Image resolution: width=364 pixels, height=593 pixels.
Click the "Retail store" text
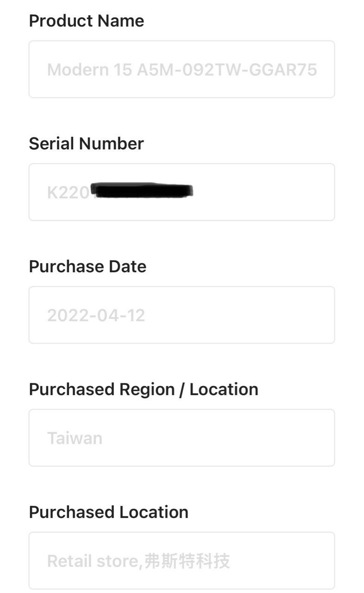coord(93,561)
